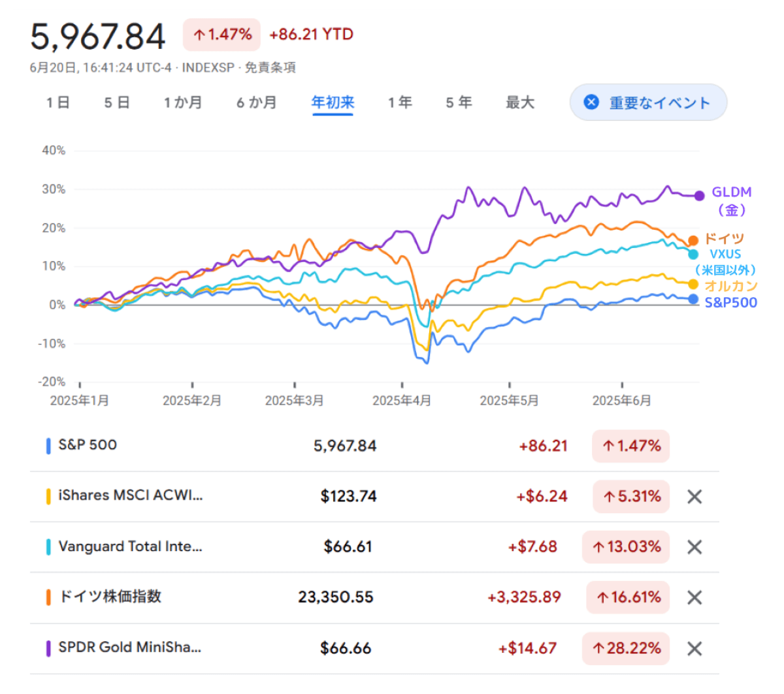The width and height of the screenshot is (784, 694).
Task: Open the S&P 500 row
Action: click(x=374, y=447)
